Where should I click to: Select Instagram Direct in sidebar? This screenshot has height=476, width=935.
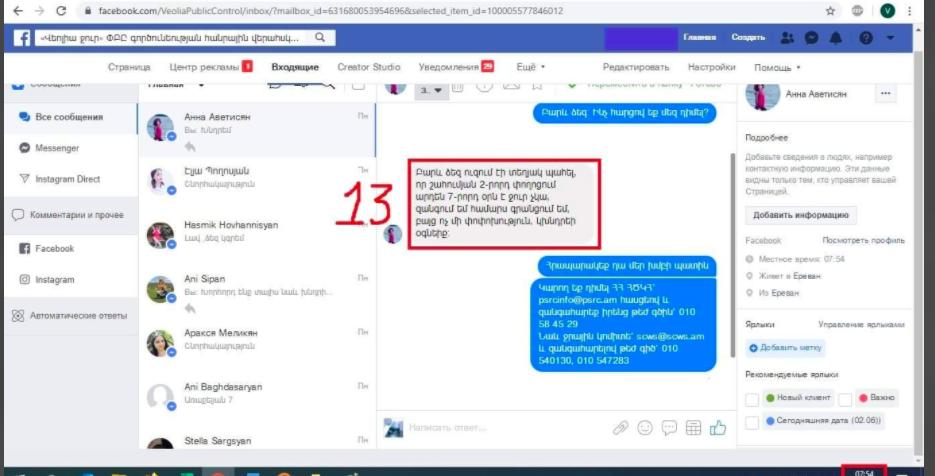(70, 179)
